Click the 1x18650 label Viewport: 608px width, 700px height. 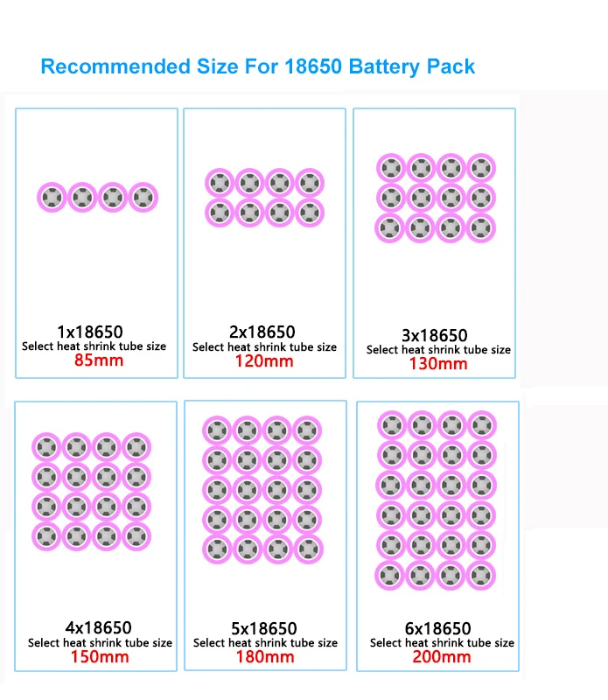pos(90,332)
